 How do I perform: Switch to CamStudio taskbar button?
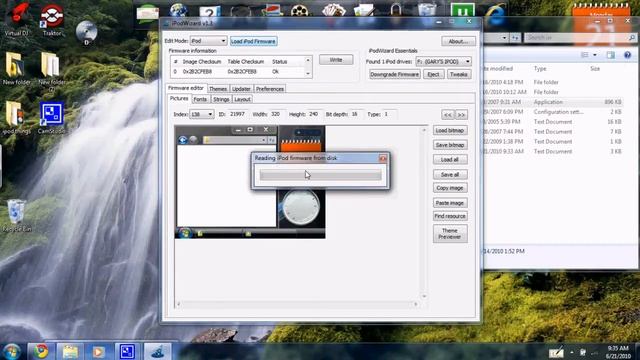pyautogui.click(x=127, y=351)
